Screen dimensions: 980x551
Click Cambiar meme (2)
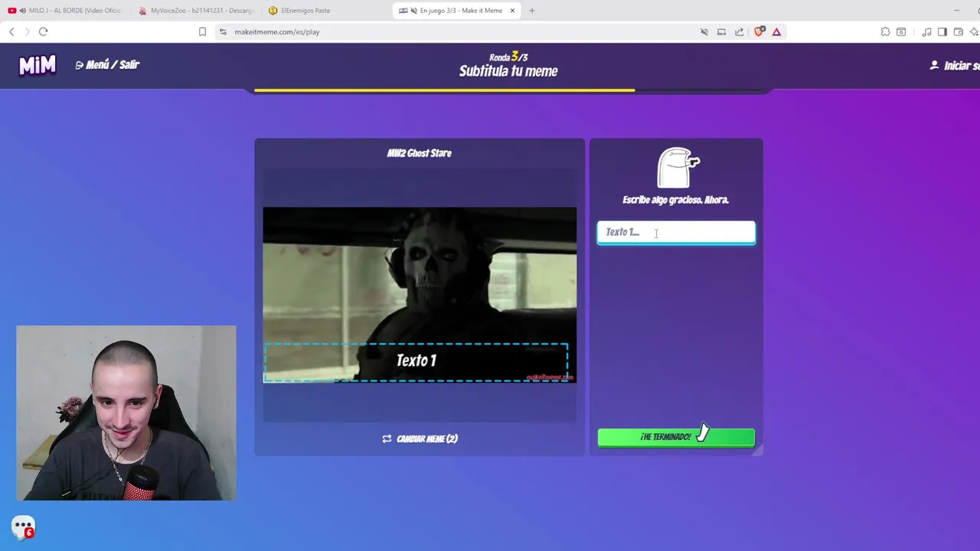click(x=420, y=439)
